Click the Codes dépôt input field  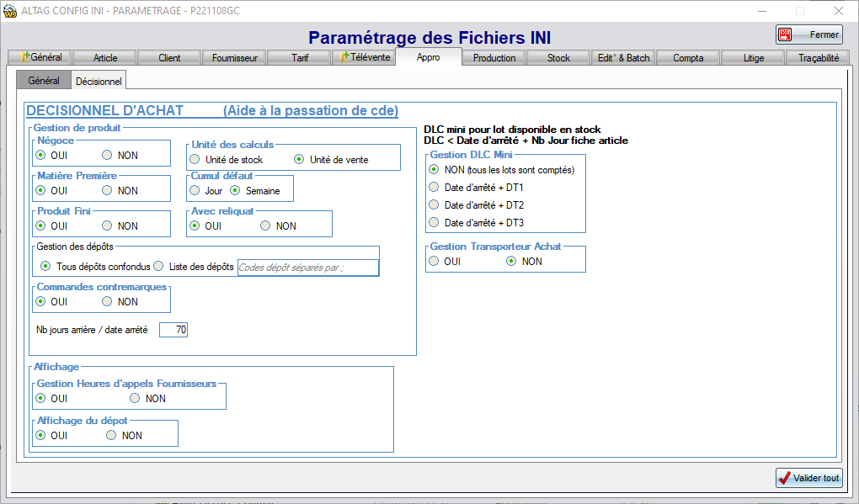click(307, 268)
